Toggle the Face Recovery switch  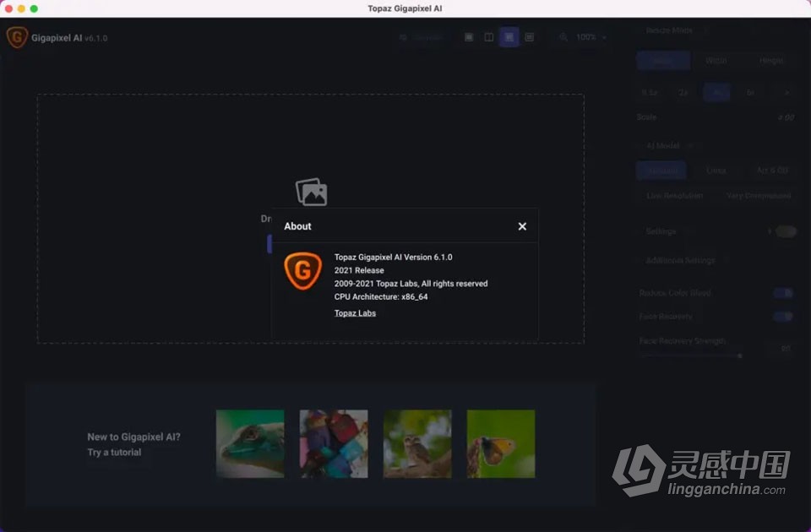click(783, 316)
